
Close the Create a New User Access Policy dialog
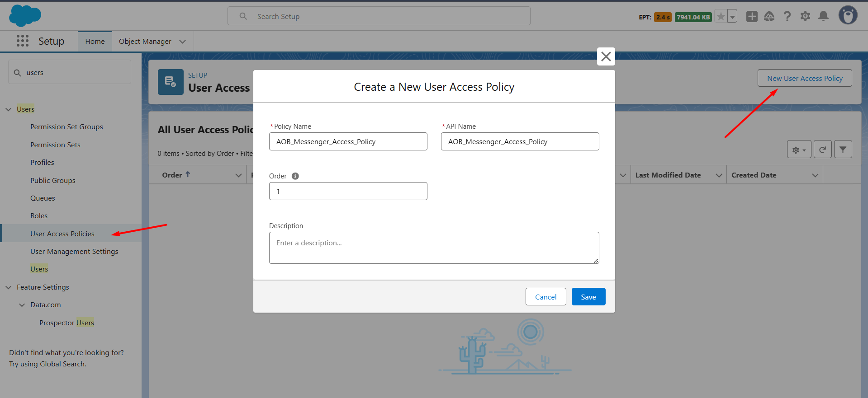pyautogui.click(x=606, y=56)
